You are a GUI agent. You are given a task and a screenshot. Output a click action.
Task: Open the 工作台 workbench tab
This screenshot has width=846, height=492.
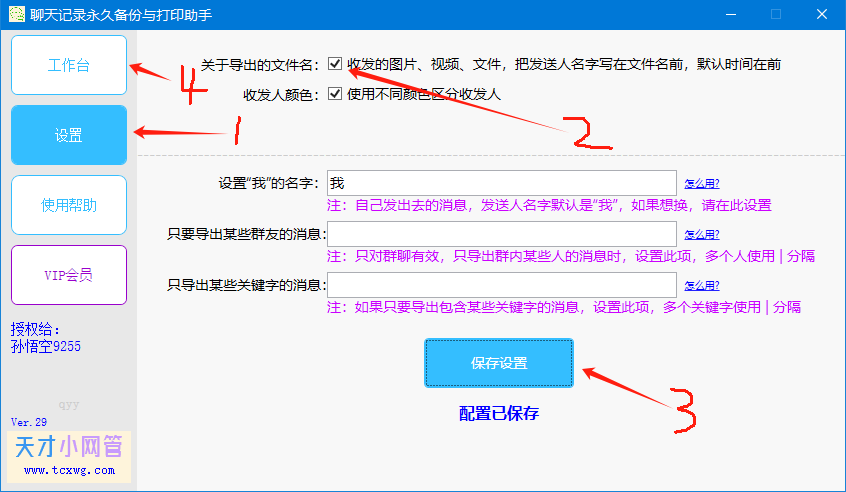pos(69,65)
